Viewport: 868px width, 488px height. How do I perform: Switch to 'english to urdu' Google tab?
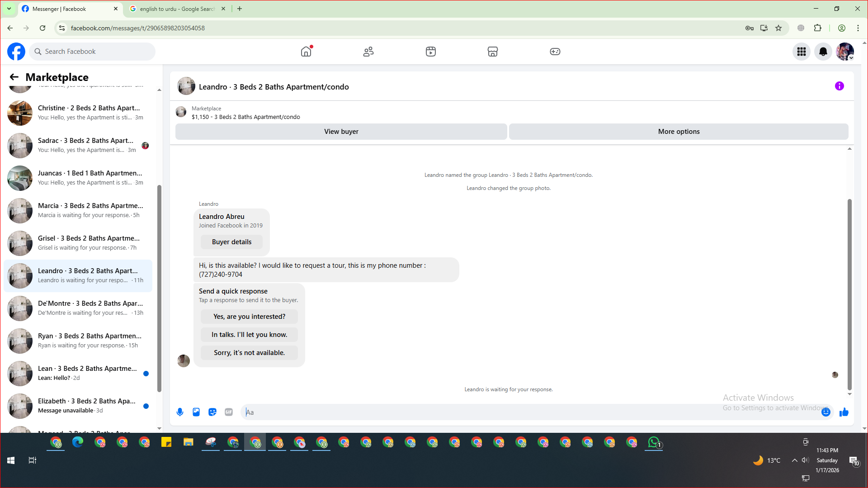176,9
